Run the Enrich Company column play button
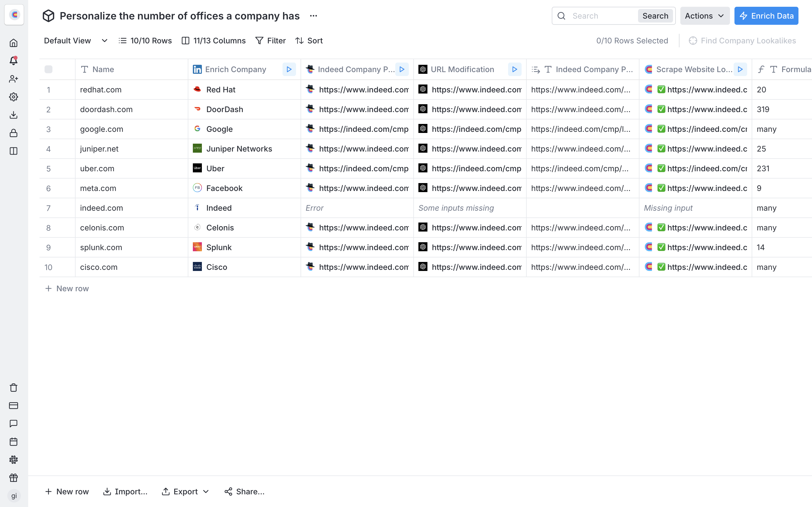This screenshot has width=812, height=507. [x=288, y=69]
